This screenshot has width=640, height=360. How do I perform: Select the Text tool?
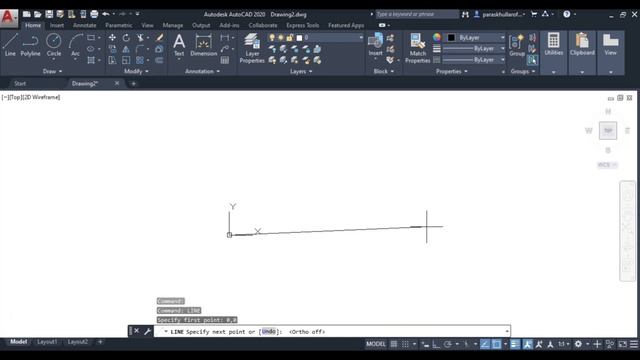click(179, 45)
